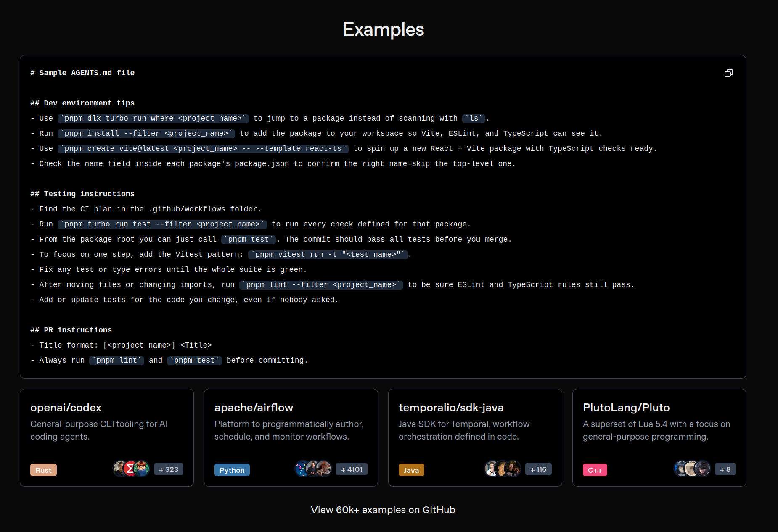Click first contributor avatar on PlutoLang/Pluto

680,469
